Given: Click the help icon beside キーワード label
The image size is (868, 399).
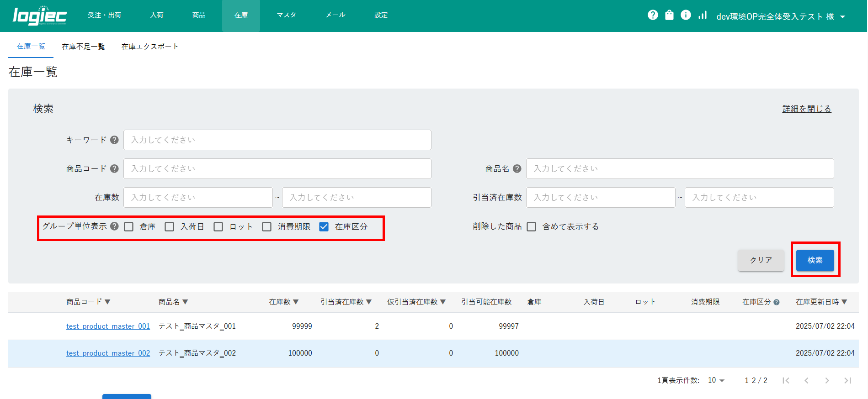Looking at the screenshot, I should pos(114,140).
